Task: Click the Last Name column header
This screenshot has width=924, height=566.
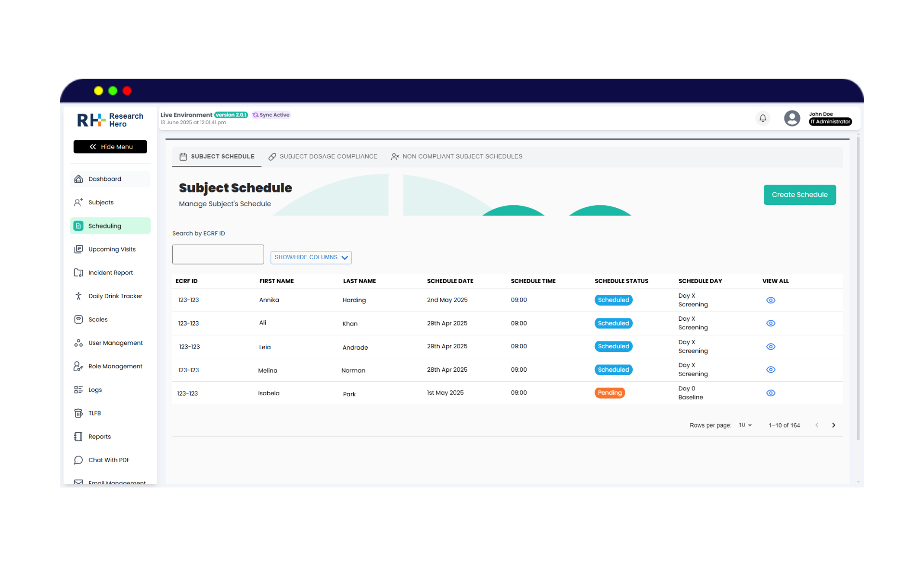Action: click(x=359, y=281)
